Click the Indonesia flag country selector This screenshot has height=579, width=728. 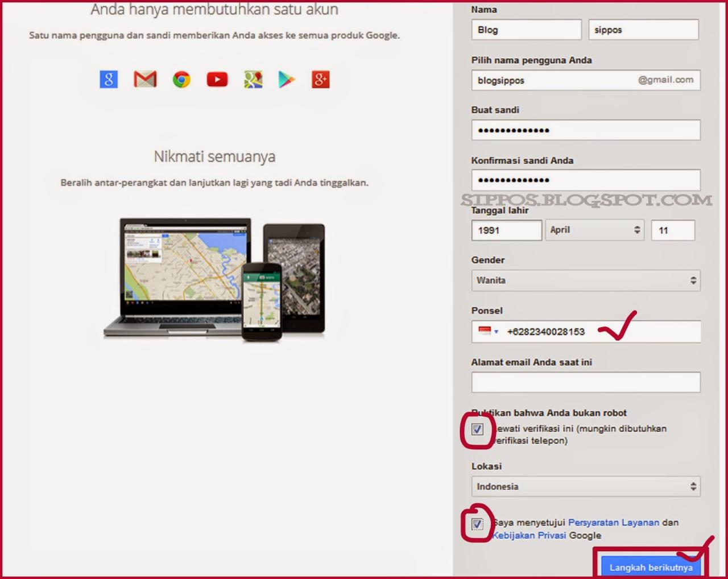pyautogui.click(x=488, y=331)
